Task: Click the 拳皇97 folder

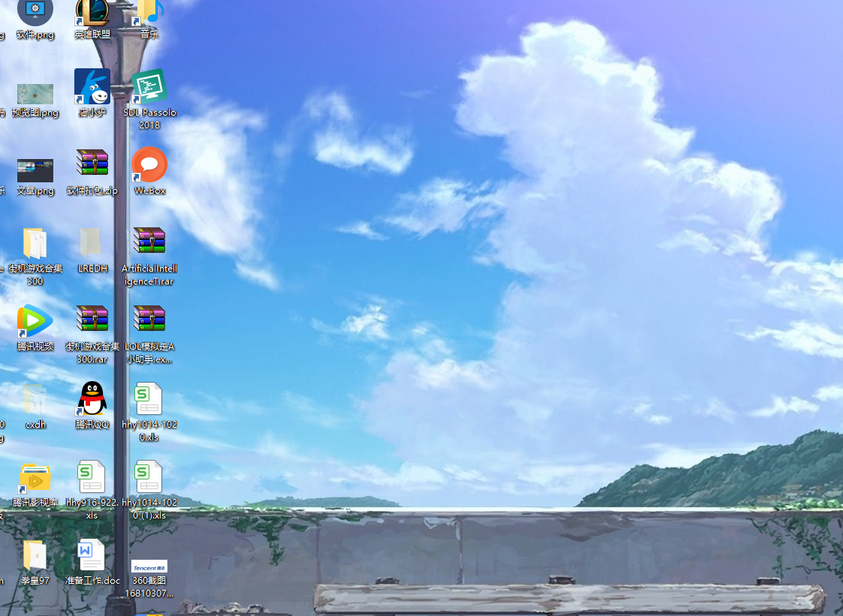Action: [35, 556]
